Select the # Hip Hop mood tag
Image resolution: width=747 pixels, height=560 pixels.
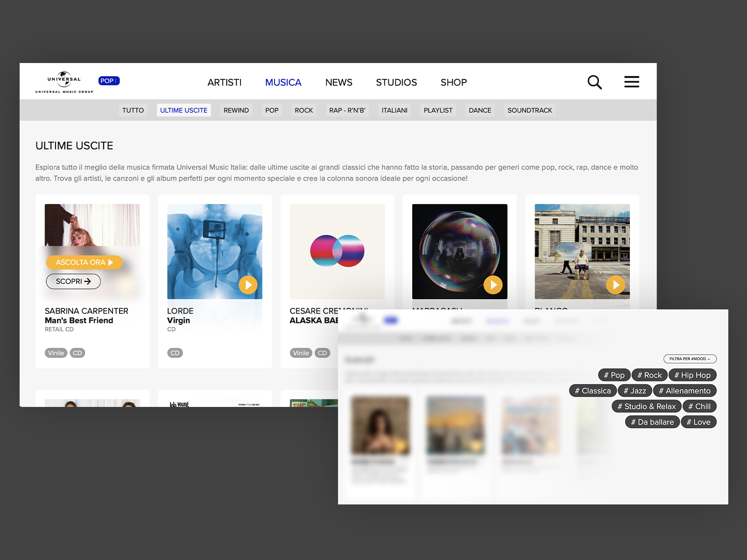tap(692, 375)
